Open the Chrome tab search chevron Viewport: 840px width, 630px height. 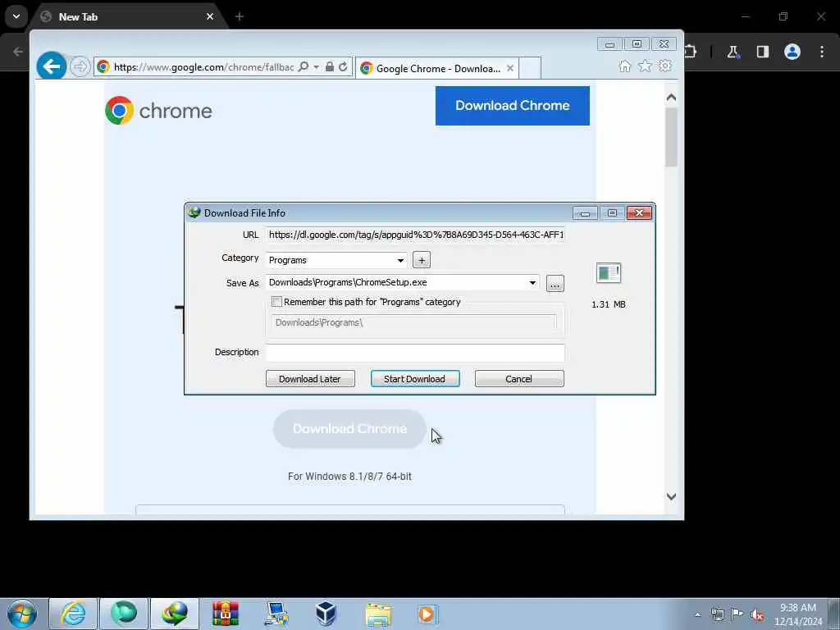coord(16,16)
